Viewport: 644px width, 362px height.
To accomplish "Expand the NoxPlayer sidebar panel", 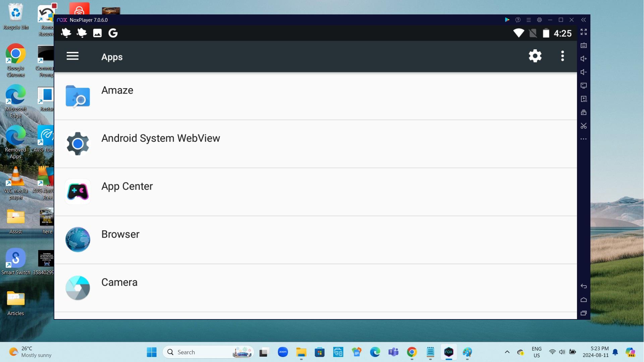I will point(584,19).
